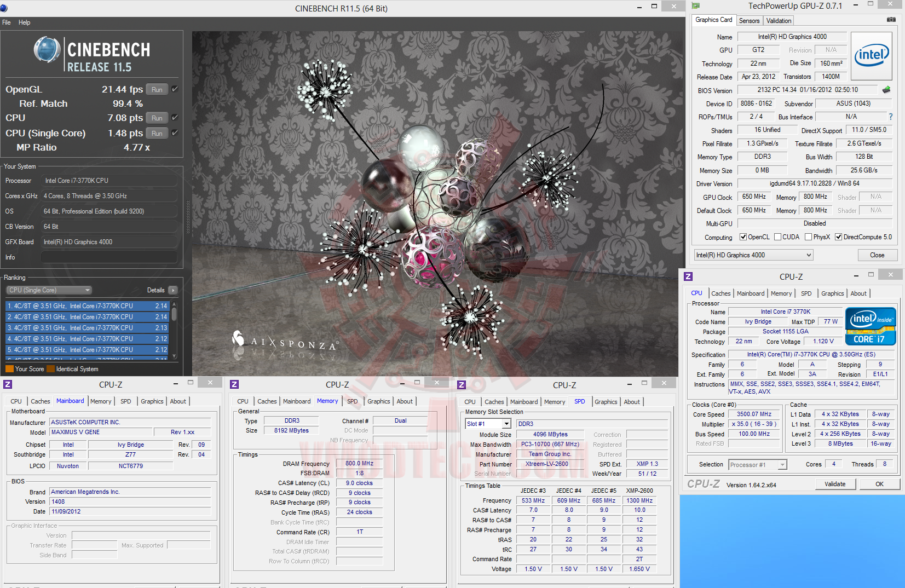Open the Cinebench File menu

[7, 22]
